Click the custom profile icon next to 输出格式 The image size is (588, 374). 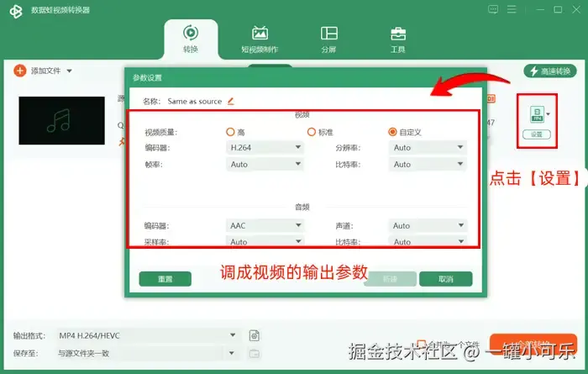[255, 335]
